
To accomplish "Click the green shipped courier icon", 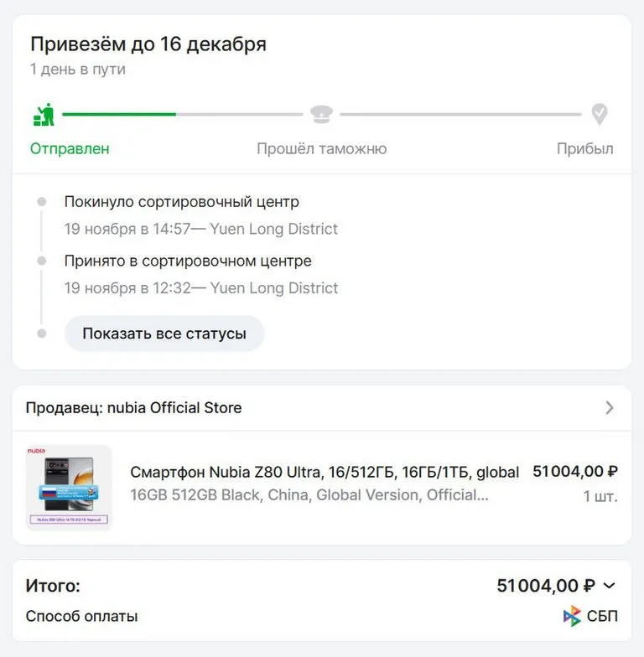I will [44, 114].
